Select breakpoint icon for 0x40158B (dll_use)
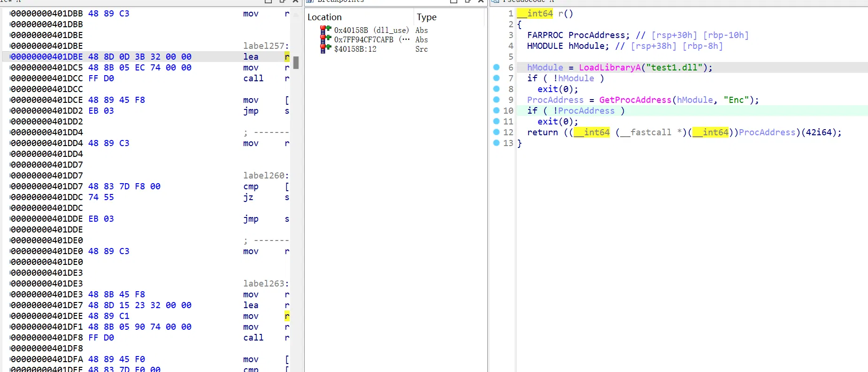The image size is (868, 372). (x=325, y=30)
